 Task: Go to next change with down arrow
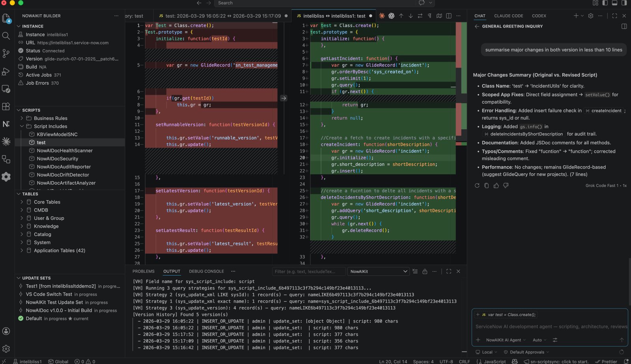pyautogui.click(x=411, y=16)
